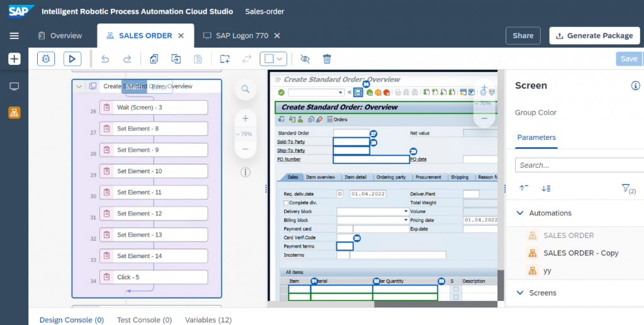This screenshot has width=644, height=325.
Task: Toggle the hide eye-slash icon
Action: pos(305,59)
